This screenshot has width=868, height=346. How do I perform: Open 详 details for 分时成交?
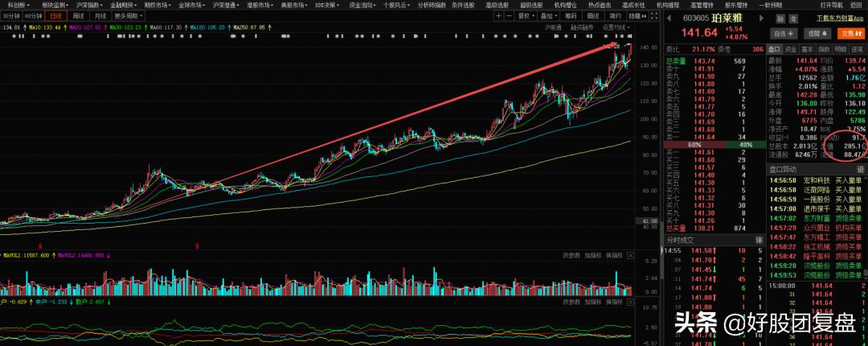pos(759,240)
